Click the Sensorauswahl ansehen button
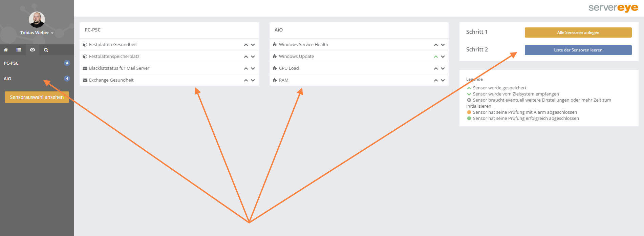 coord(37,97)
